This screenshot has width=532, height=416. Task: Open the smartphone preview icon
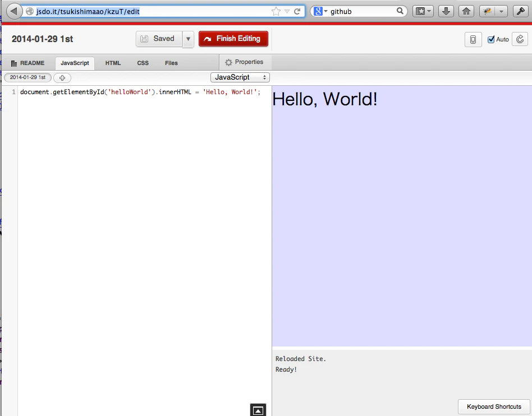(x=473, y=39)
